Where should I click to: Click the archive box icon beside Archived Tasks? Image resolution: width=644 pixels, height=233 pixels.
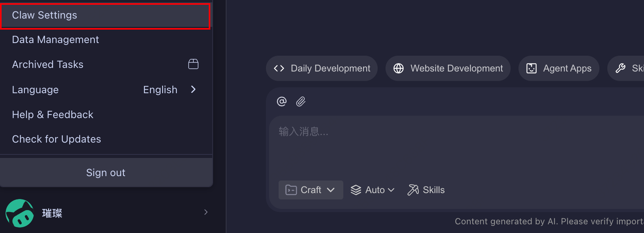(x=193, y=64)
